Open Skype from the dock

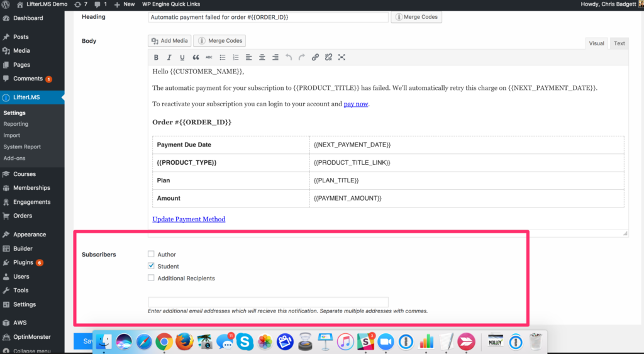point(245,341)
